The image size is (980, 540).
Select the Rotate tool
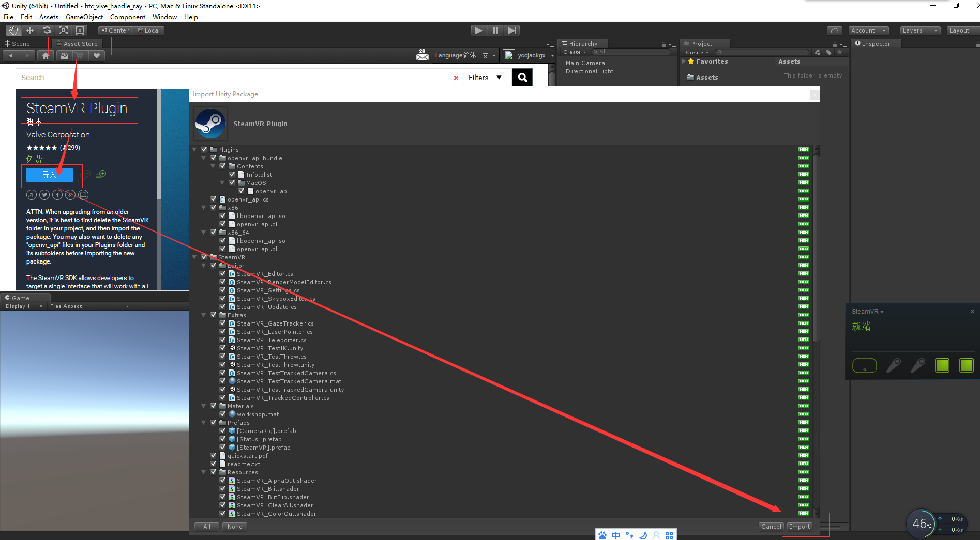47,30
